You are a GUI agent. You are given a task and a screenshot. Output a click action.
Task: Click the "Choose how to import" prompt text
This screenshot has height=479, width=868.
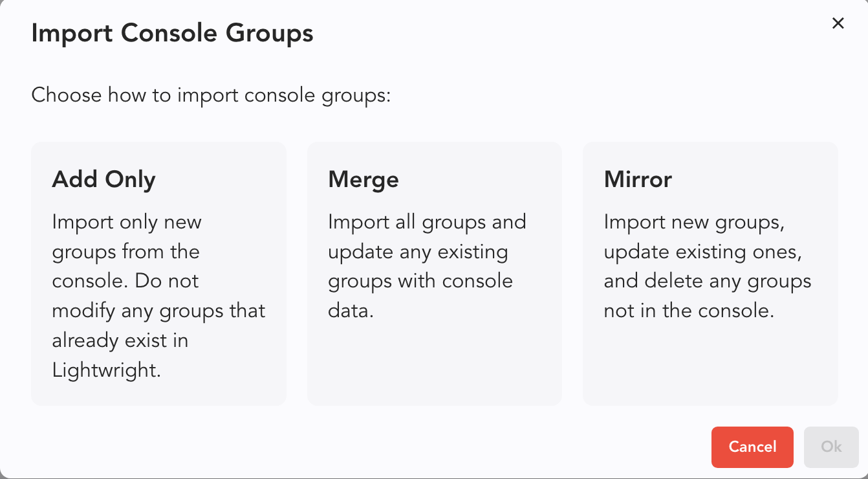(x=211, y=96)
